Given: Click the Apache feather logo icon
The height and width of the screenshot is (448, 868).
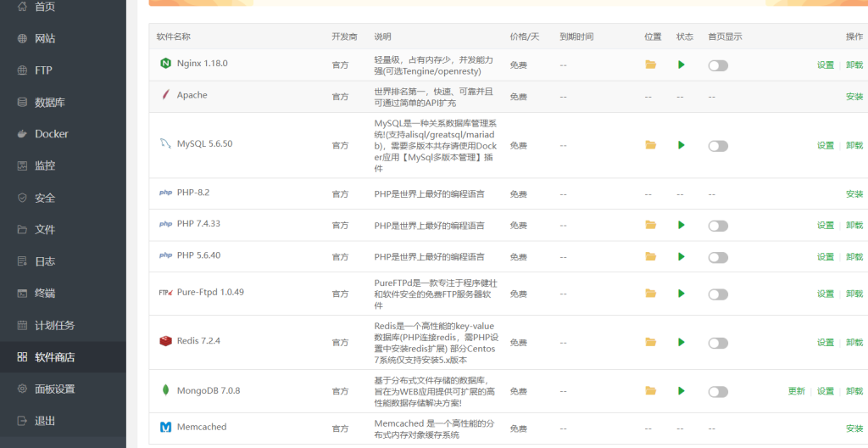Looking at the screenshot, I should [x=165, y=95].
